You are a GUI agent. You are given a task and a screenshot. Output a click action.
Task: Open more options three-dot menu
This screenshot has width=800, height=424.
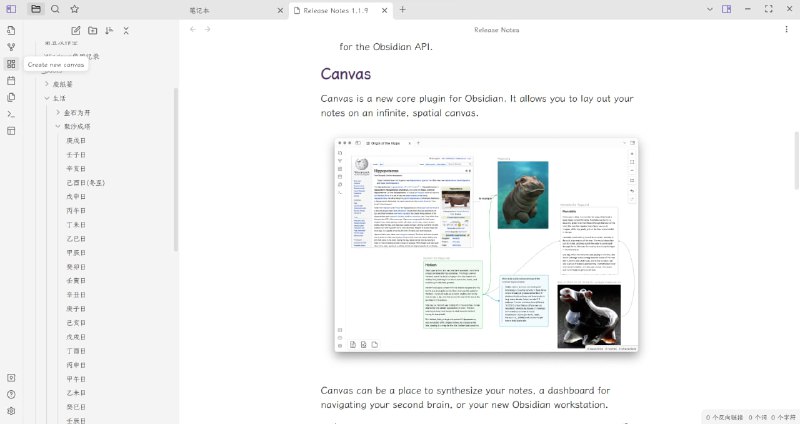coord(786,29)
